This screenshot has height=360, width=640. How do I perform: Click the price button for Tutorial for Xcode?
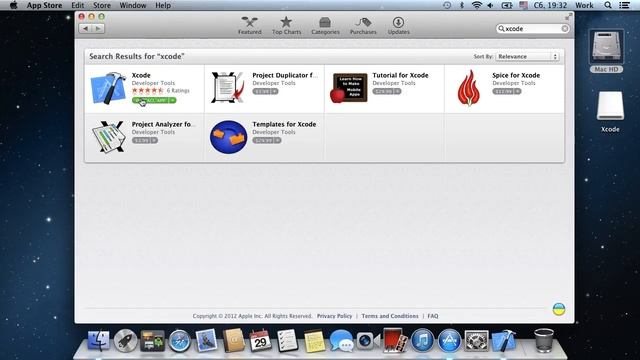pos(387,91)
